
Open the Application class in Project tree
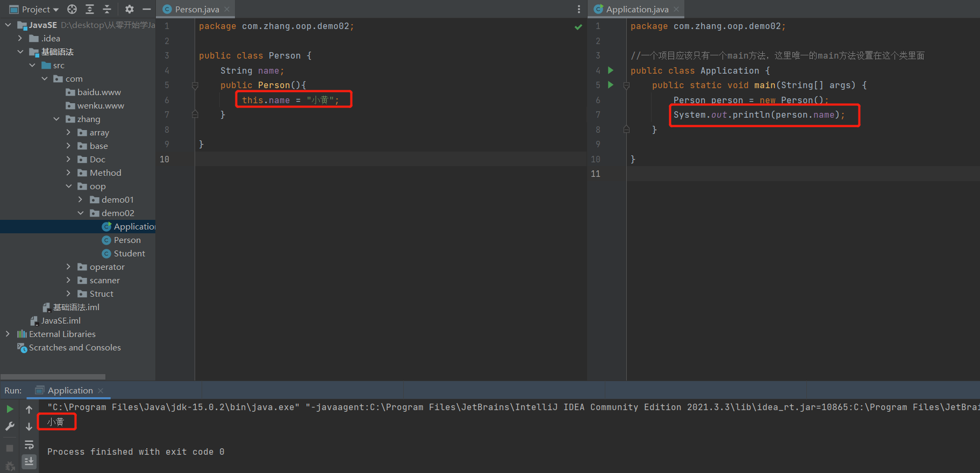coord(129,226)
